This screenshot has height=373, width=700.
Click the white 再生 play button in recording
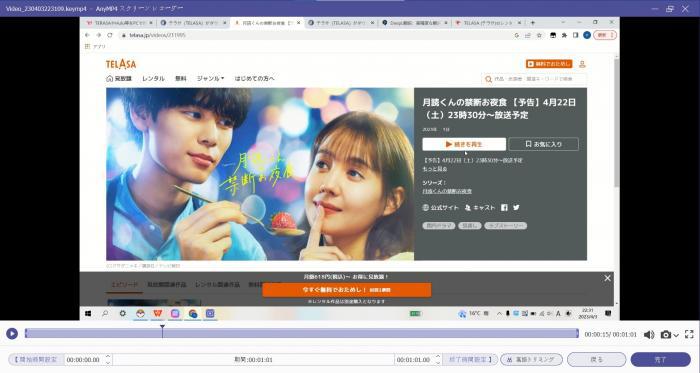click(464, 144)
